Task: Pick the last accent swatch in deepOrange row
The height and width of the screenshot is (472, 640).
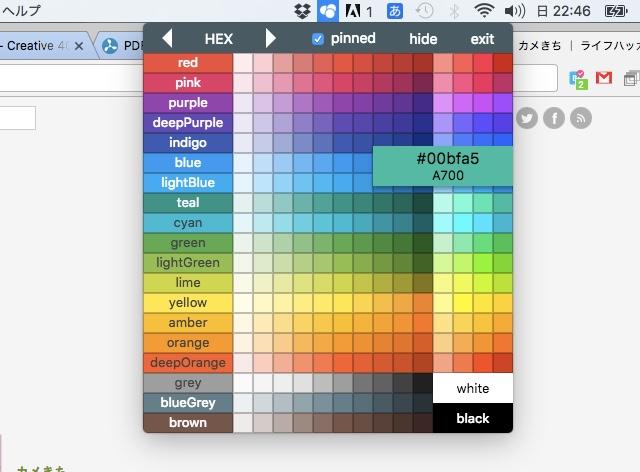Action: [503, 363]
